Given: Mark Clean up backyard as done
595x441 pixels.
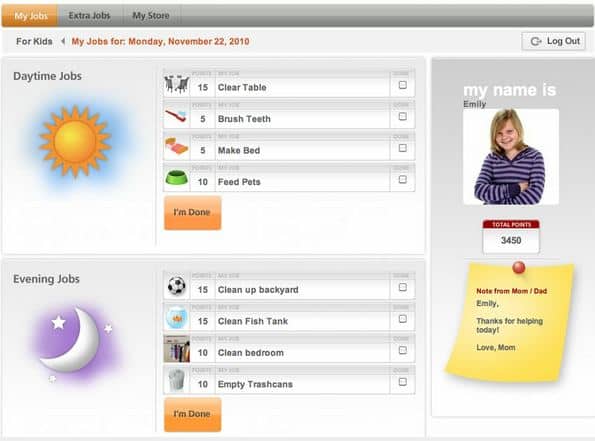Looking at the screenshot, I should (403, 287).
